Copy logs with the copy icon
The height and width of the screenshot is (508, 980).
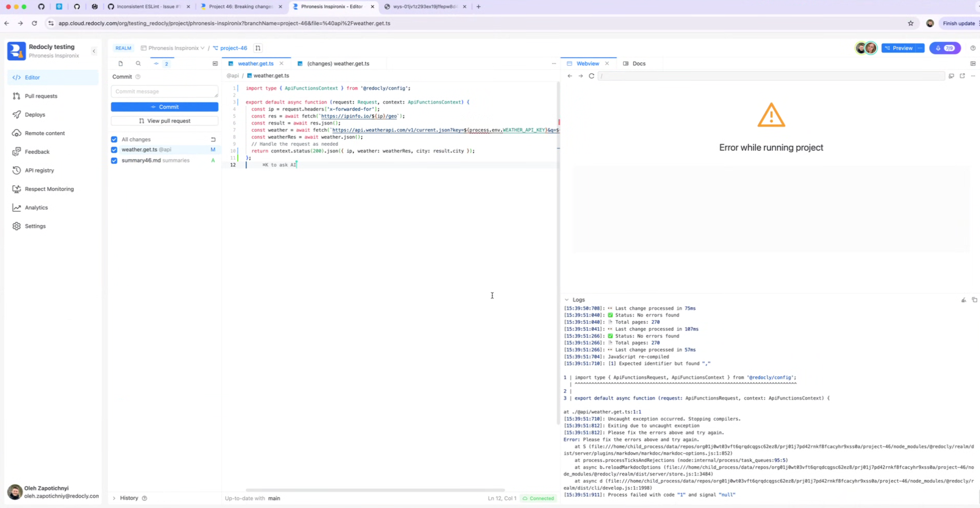pos(974,300)
